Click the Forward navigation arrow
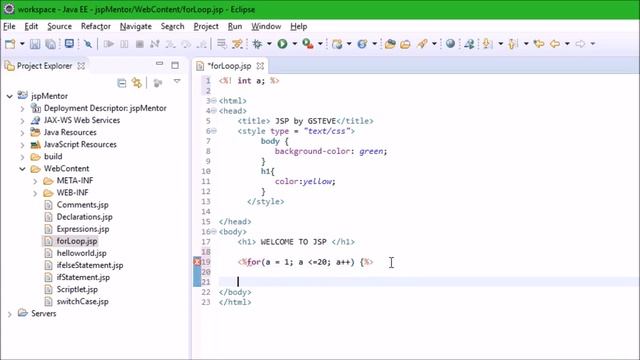This screenshot has width=640, height=360. (580, 44)
